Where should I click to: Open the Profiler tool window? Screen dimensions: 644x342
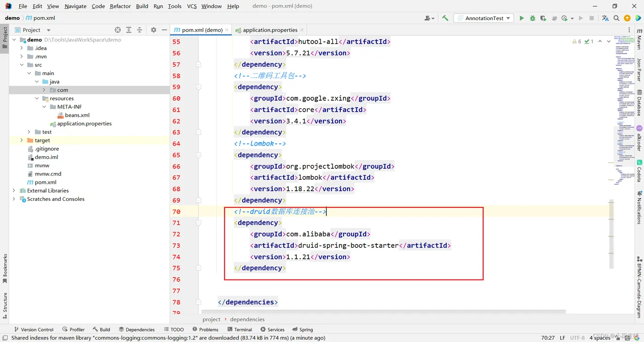point(73,330)
